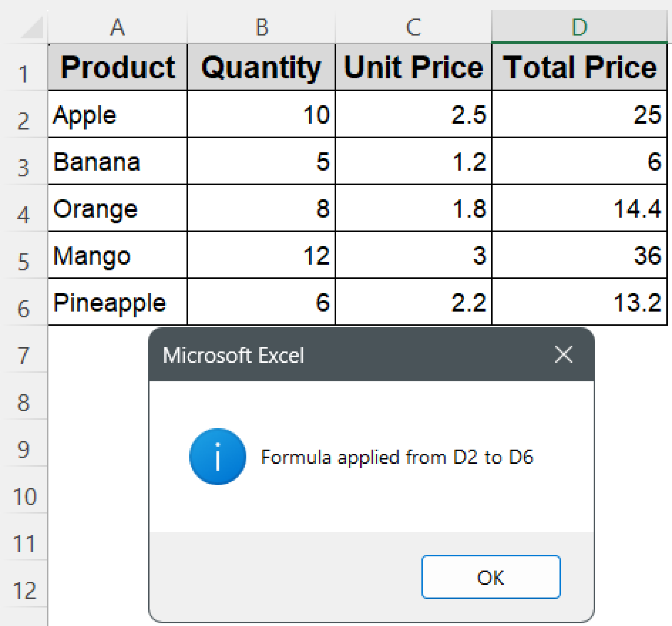Click the Product header cell

[117, 67]
